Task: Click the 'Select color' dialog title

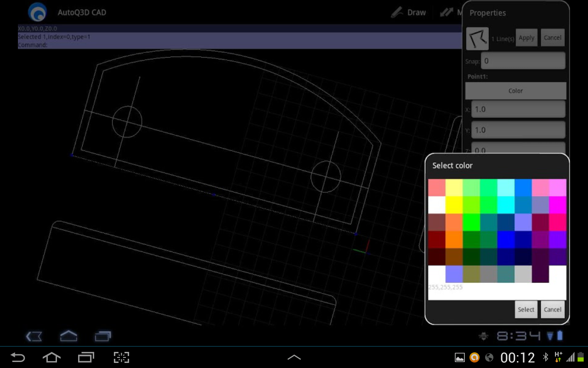Action: 452,166
